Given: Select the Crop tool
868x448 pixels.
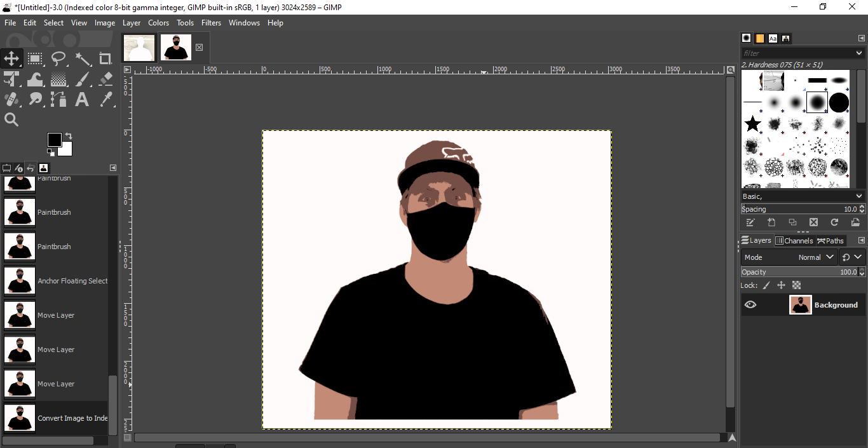Looking at the screenshot, I should pyautogui.click(x=105, y=59).
